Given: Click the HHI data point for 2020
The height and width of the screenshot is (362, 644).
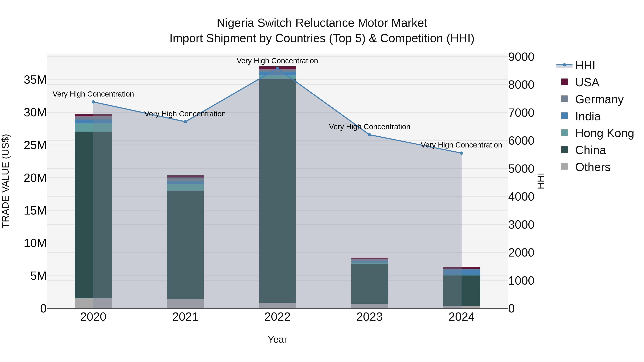Looking at the screenshot, I should (93, 102).
